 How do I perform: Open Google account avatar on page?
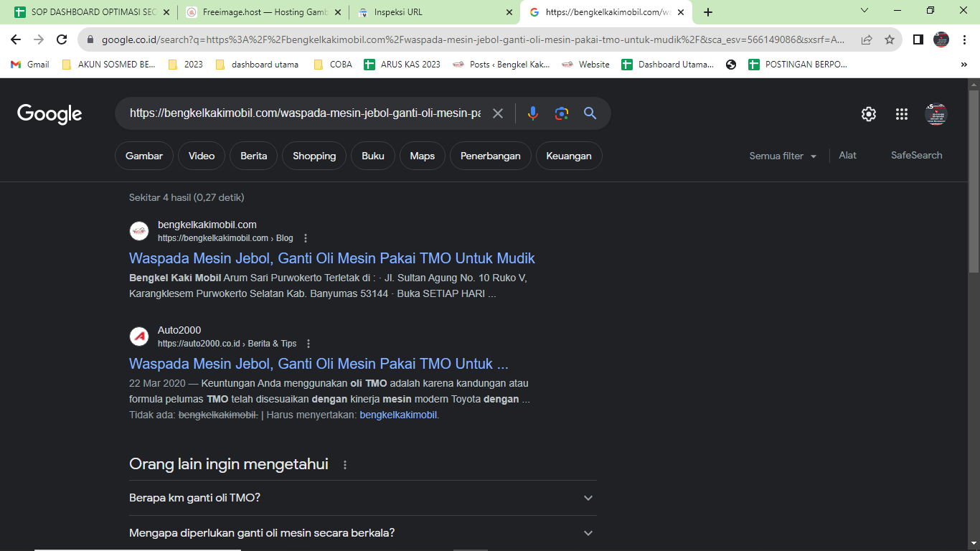tap(936, 114)
